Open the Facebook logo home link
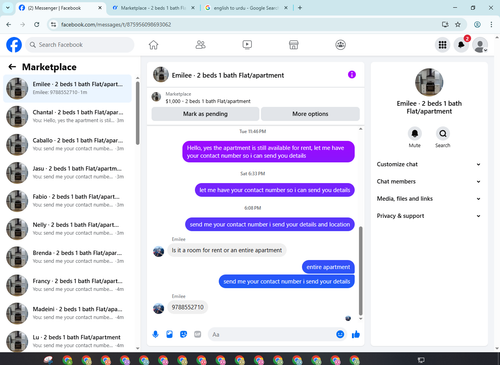The image size is (500, 365). click(14, 45)
